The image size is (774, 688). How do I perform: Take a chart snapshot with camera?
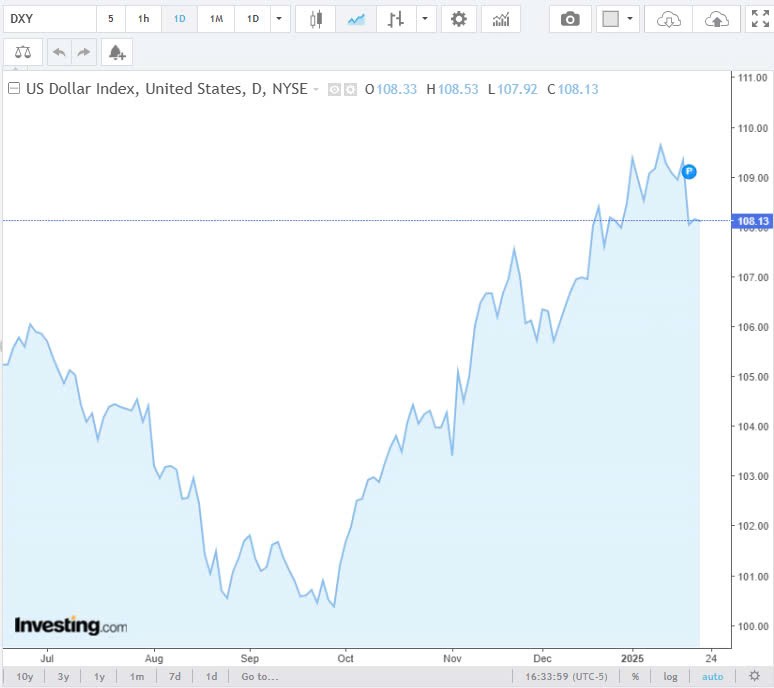click(x=570, y=19)
